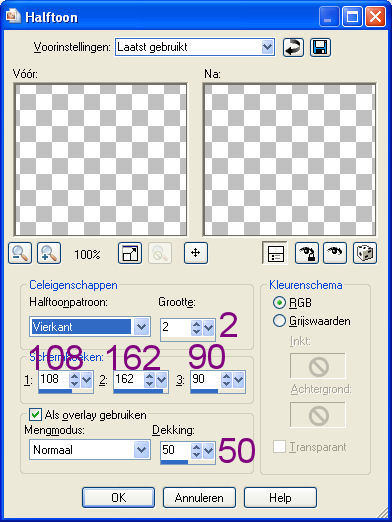The width and height of the screenshot is (392, 522).
Task: Click the reset to default arrow icon
Action: [294, 47]
